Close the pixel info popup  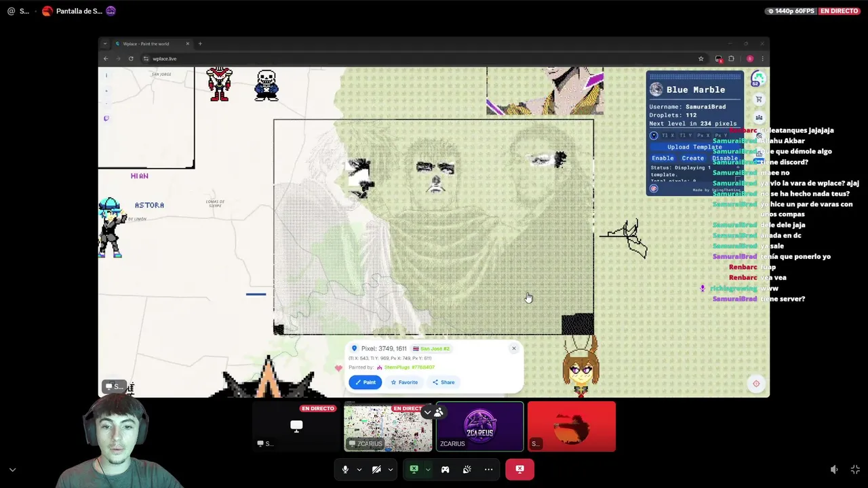click(x=514, y=348)
